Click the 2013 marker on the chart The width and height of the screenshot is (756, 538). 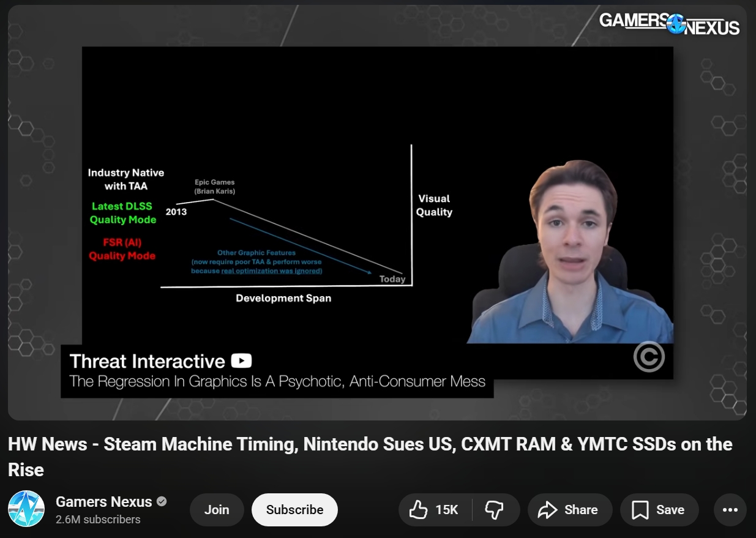[176, 212]
